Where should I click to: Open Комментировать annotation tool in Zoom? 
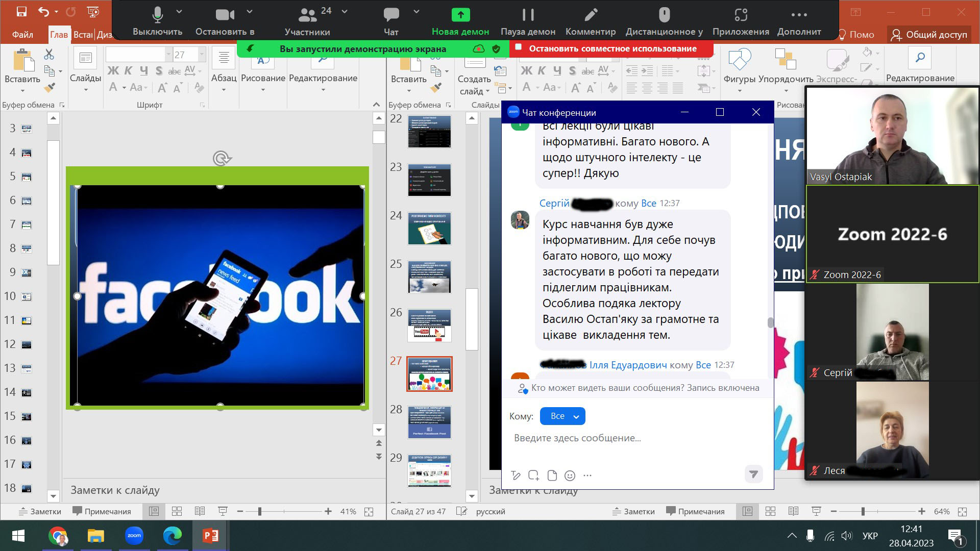click(591, 21)
